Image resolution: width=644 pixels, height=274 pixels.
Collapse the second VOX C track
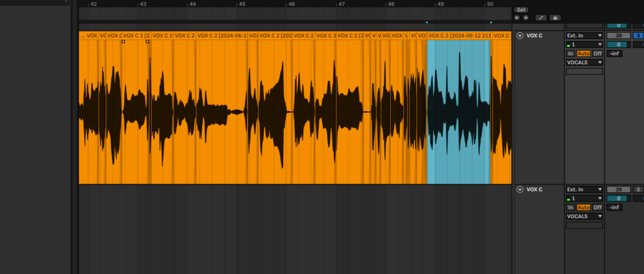[x=520, y=190]
